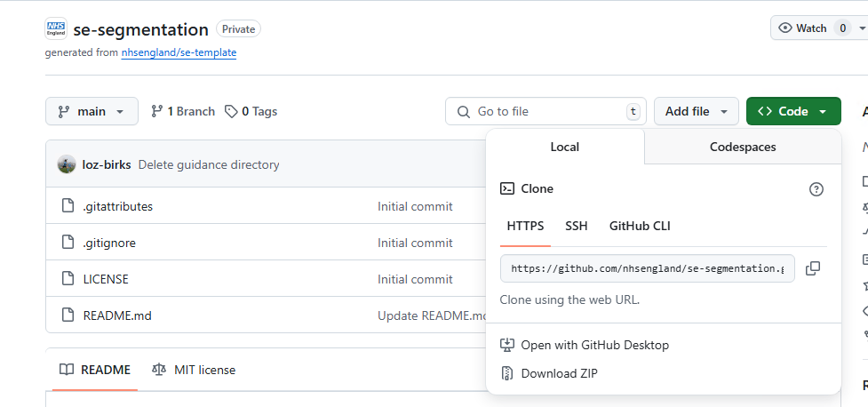
Task: Click the file icon next to .gitattributes
Action: (x=68, y=206)
